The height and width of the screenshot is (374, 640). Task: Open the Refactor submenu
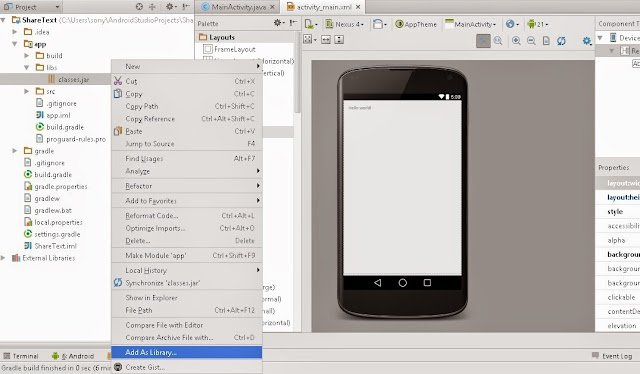click(187, 186)
